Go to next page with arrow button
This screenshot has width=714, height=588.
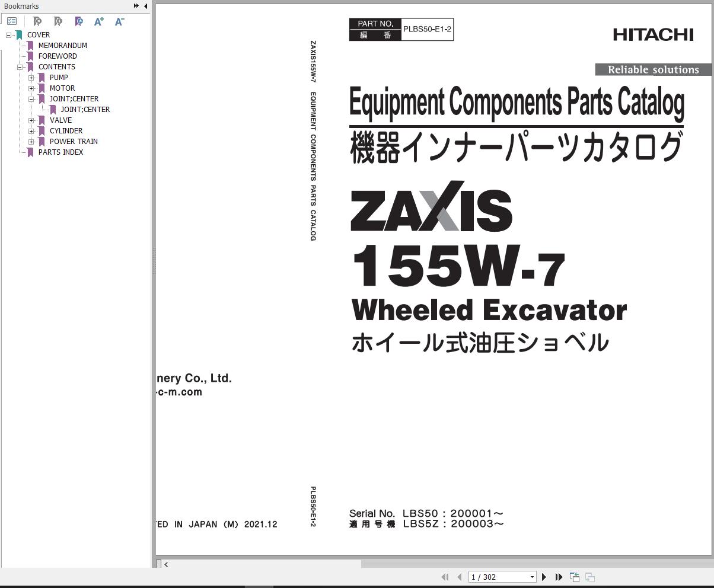[x=544, y=577]
